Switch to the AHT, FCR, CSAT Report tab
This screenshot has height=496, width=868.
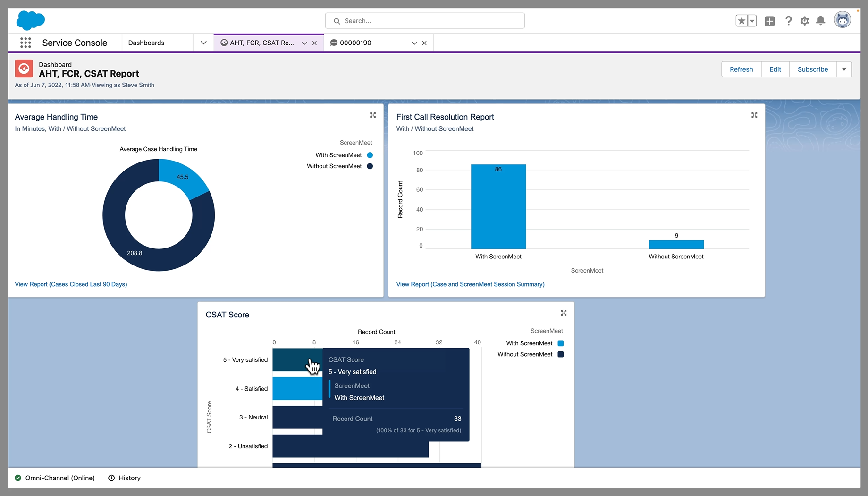click(262, 43)
